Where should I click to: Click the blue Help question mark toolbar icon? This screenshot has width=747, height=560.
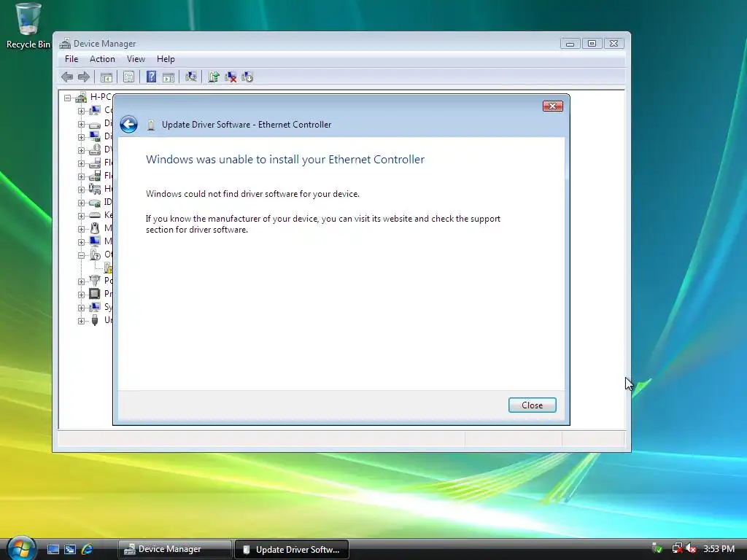(151, 77)
